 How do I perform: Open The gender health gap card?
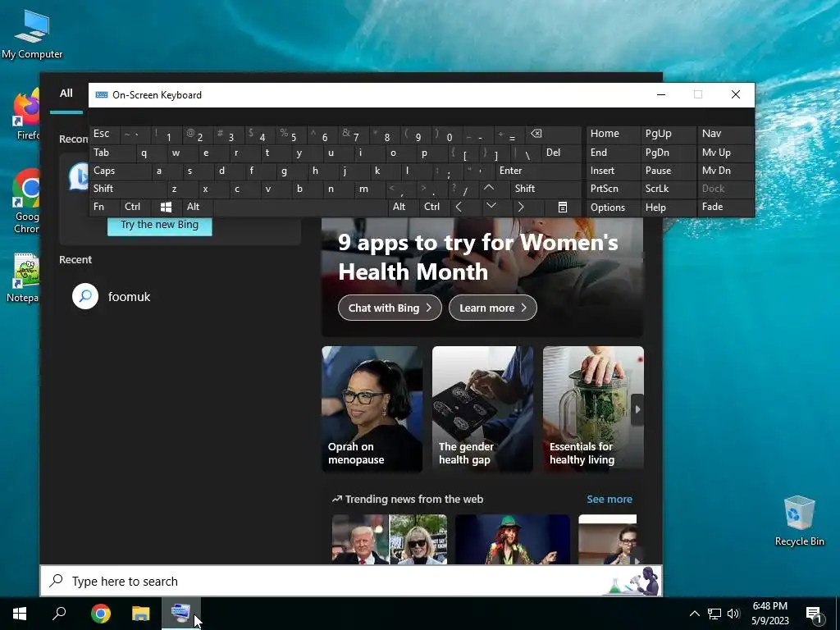click(482, 409)
